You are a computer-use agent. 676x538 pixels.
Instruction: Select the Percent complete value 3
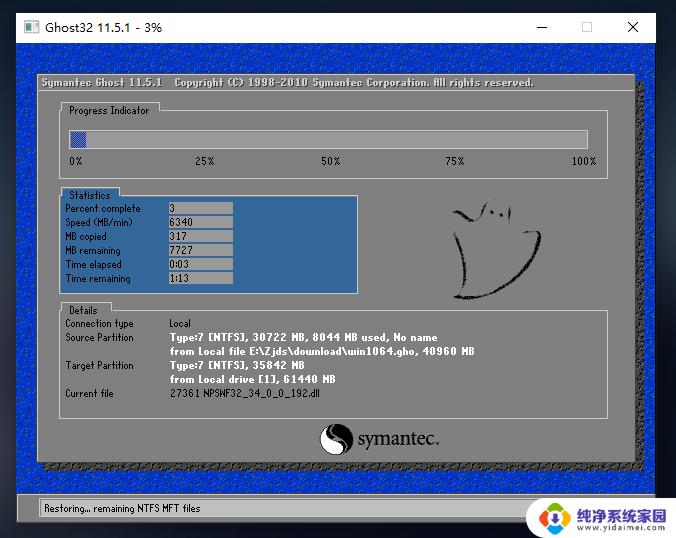click(201, 208)
